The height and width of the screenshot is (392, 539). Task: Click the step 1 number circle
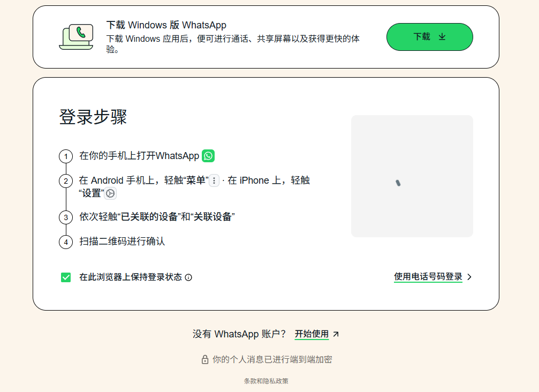point(66,156)
